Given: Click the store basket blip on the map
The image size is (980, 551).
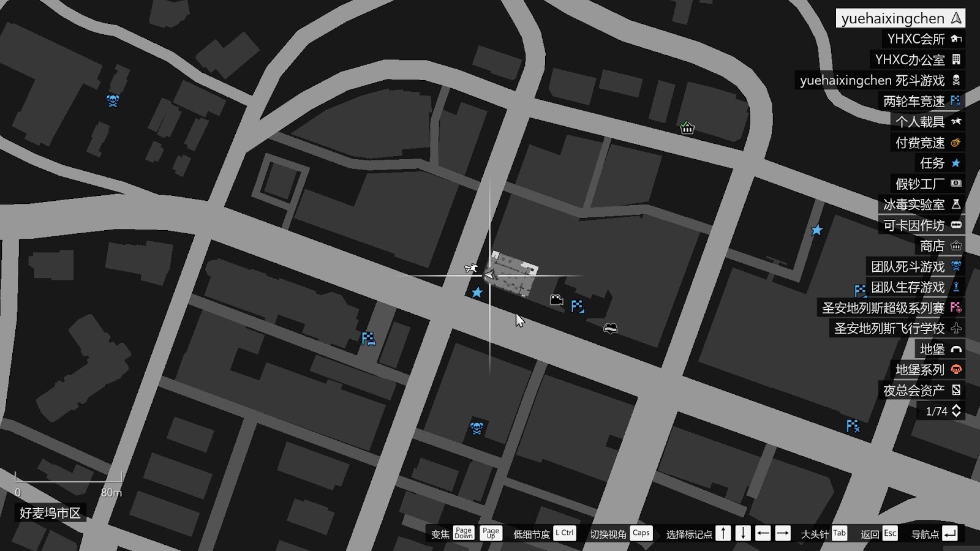Looking at the screenshot, I should coord(687,128).
